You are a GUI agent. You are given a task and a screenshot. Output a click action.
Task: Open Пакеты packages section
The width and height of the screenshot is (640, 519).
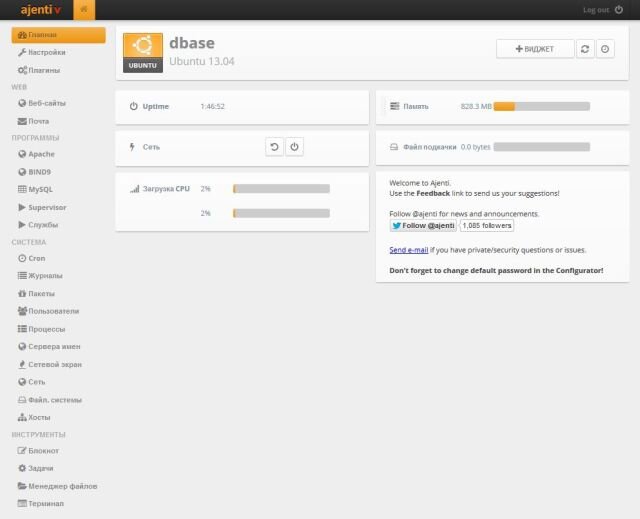[36, 293]
